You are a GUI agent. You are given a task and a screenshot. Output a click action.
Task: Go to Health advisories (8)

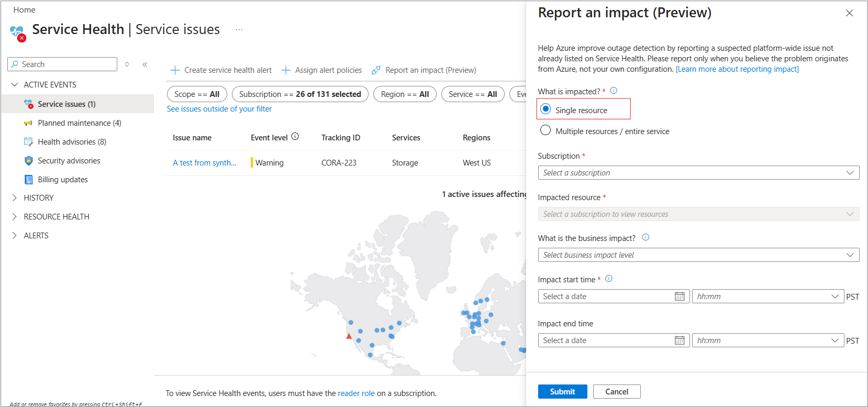[x=72, y=142]
